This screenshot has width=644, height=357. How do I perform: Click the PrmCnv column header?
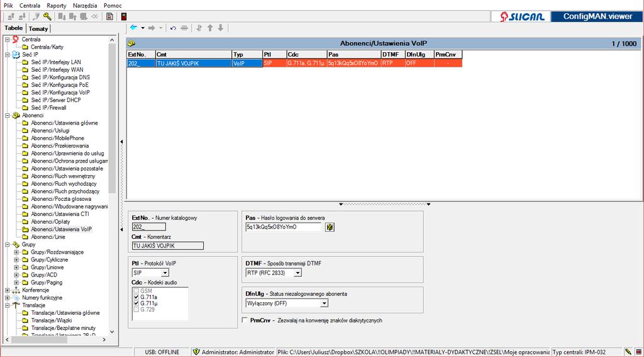click(448, 55)
